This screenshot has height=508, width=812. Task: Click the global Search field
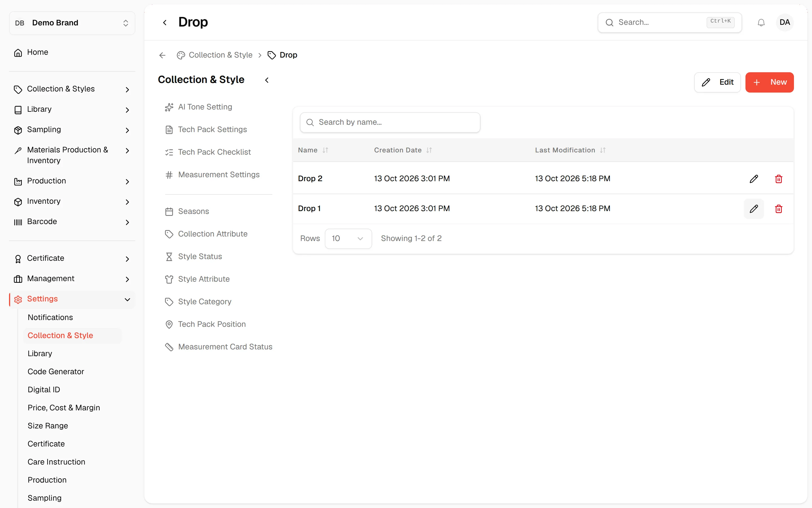pyautogui.click(x=669, y=23)
